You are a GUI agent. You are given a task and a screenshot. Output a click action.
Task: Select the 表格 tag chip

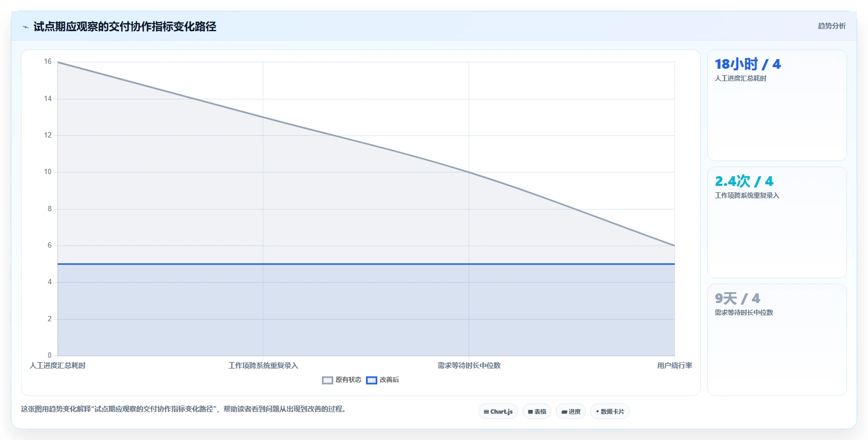coord(537,412)
